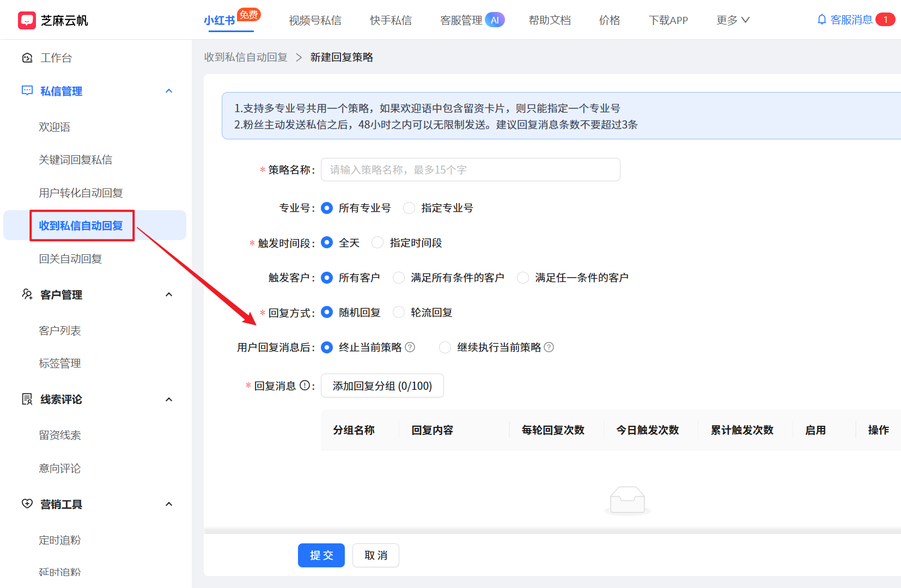Open the 更多 dropdown menu
The image size is (901, 588).
point(733,20)
